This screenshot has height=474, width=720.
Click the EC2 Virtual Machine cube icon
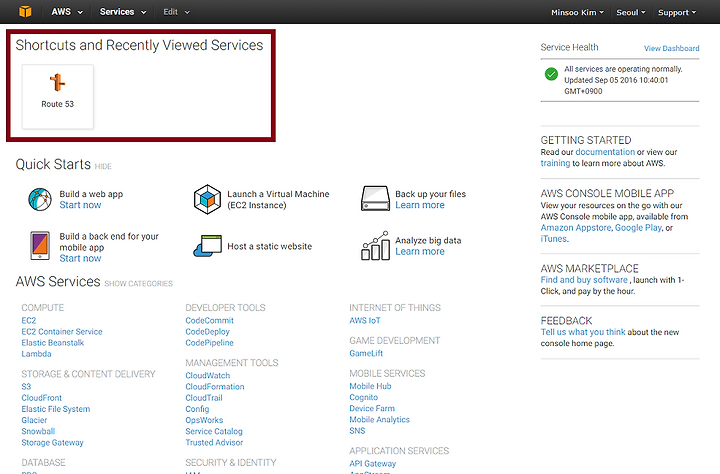tap(207, 199)
